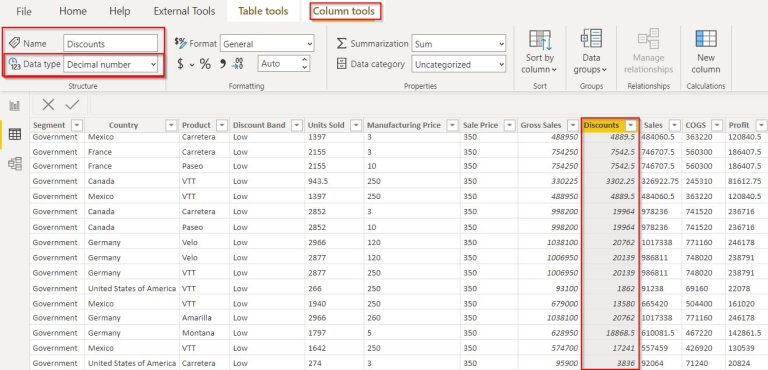
Task: Switch to Data view icon in sidebar
Action: (x=15, y=134)
